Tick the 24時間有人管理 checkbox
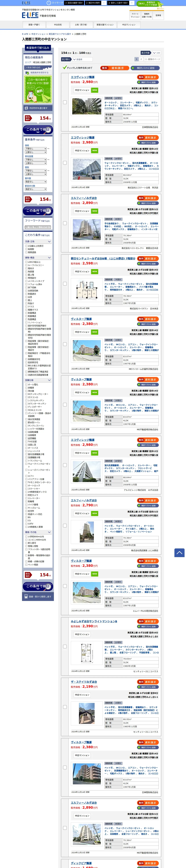 click(26, 527)
